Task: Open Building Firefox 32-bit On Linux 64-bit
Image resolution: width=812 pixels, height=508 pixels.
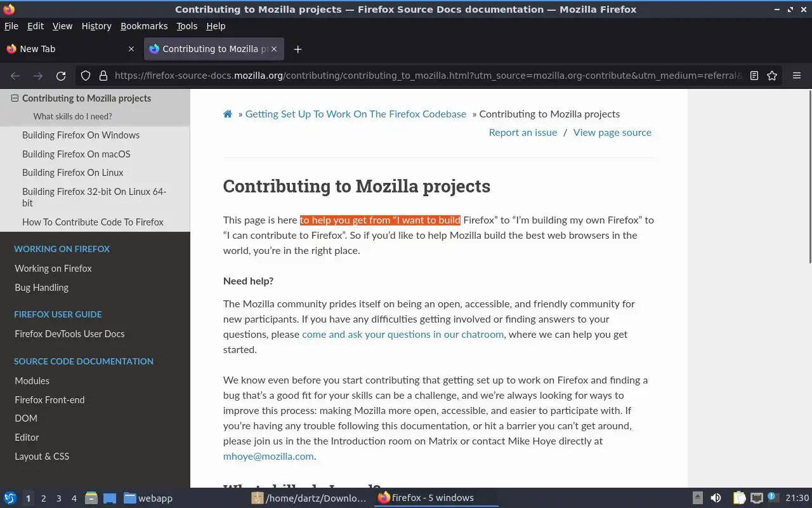Action: pyautogui.click(x=94, y=197)
